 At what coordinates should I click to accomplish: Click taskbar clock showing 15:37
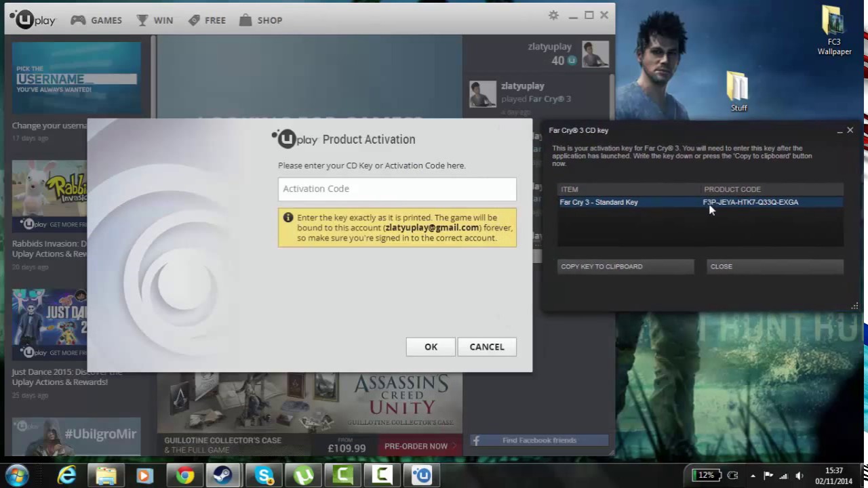tap(834, 476)
